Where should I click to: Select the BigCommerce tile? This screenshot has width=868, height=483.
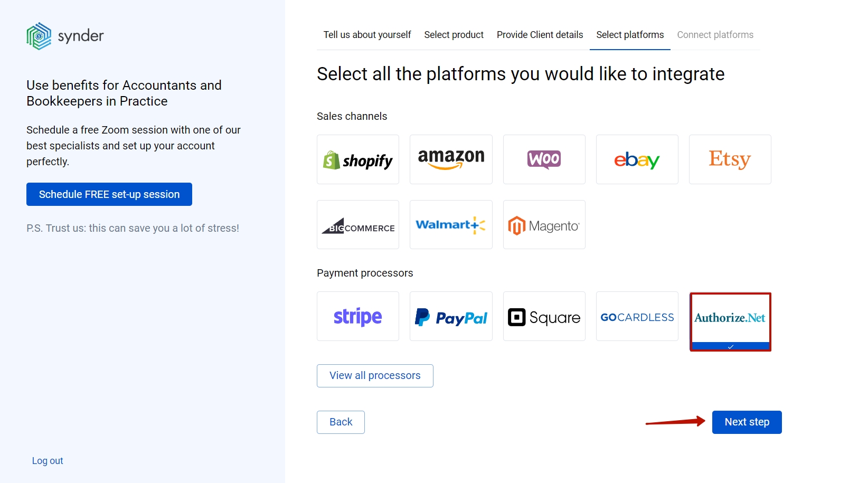click(x=358, y=224)
